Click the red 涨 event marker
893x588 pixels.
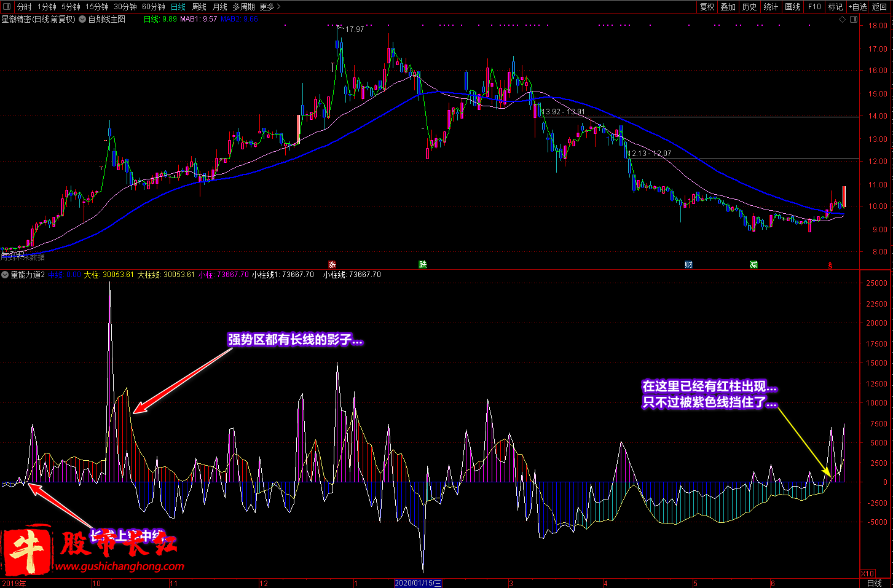point(332,265)
